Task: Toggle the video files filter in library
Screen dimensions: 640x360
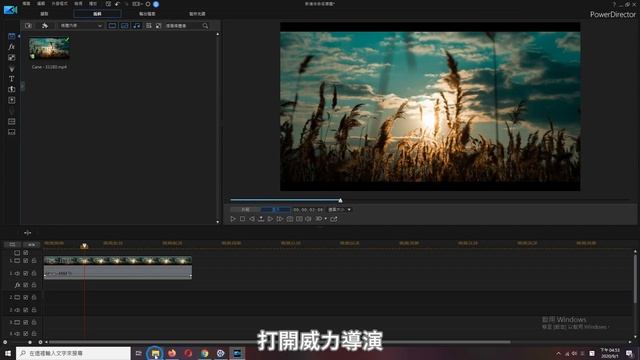Action: point(112,26)
